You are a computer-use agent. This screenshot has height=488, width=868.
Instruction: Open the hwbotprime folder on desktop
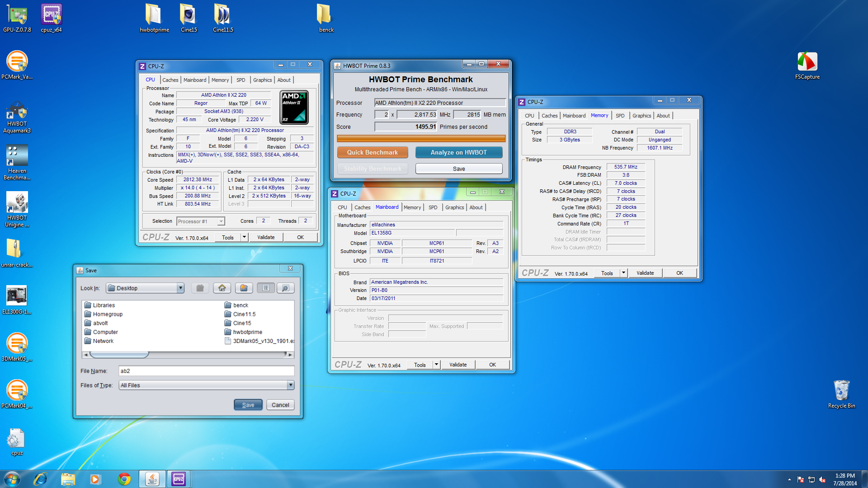pos(154,18)
